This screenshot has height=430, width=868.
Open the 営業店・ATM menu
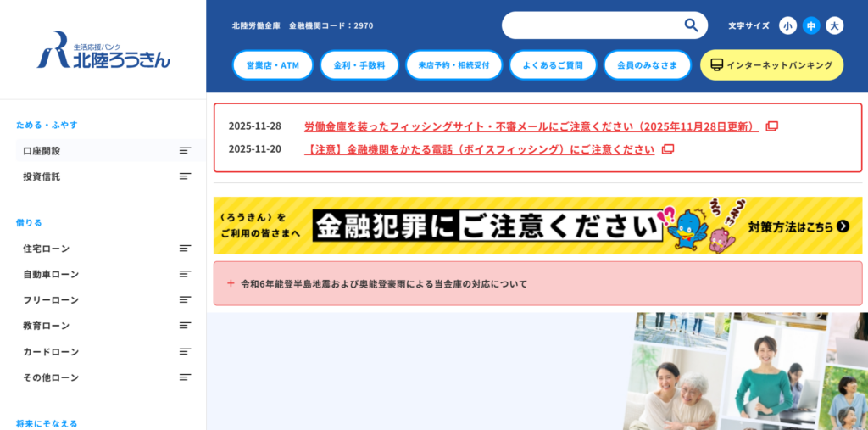(273, 65)
